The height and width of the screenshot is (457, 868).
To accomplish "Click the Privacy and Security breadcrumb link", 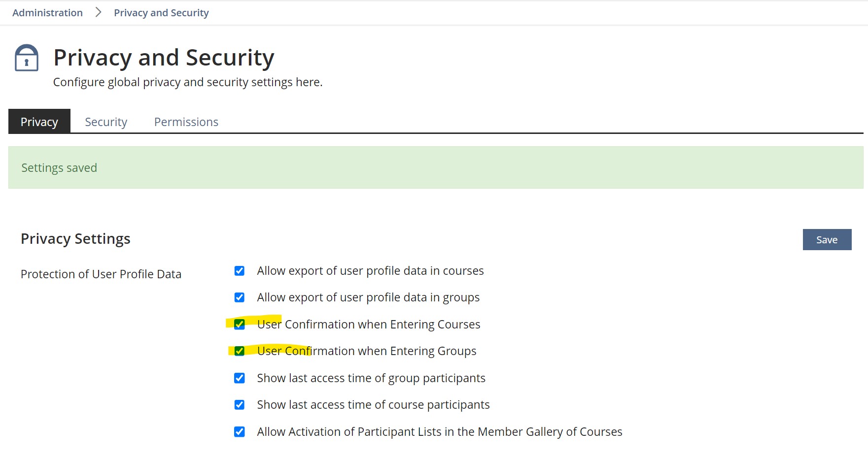I will [161, 13].
